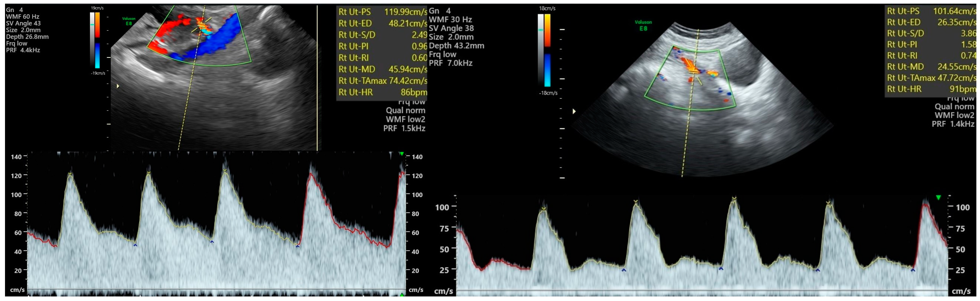Select the Rt Ut-PS 119.99cm/s measurement
Image resolution: width=980 pixels, height=301 pixels.
click(382, 12)
